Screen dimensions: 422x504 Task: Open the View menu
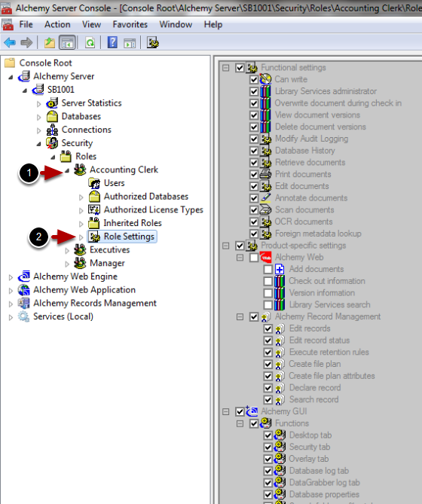click(x=91, y=24)
